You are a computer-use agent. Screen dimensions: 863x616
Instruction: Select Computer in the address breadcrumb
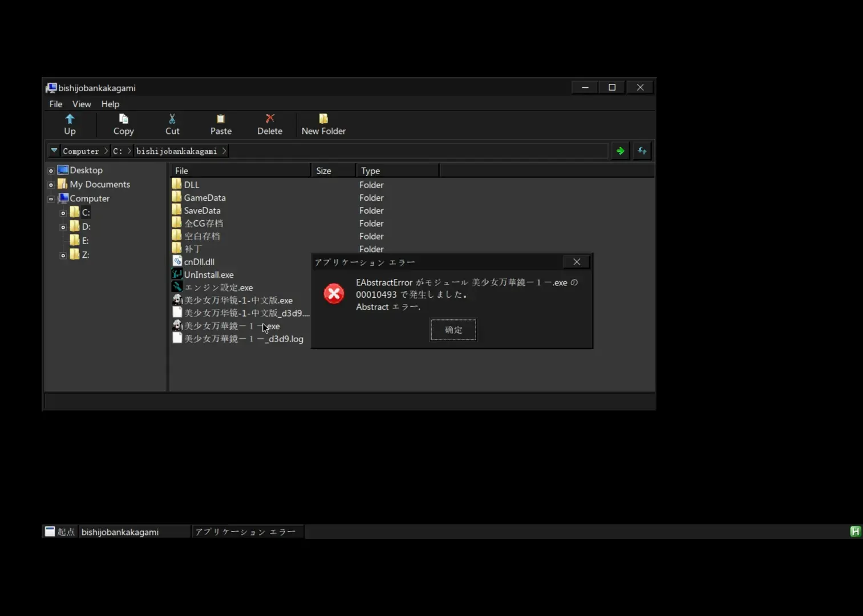pos(80,151)
